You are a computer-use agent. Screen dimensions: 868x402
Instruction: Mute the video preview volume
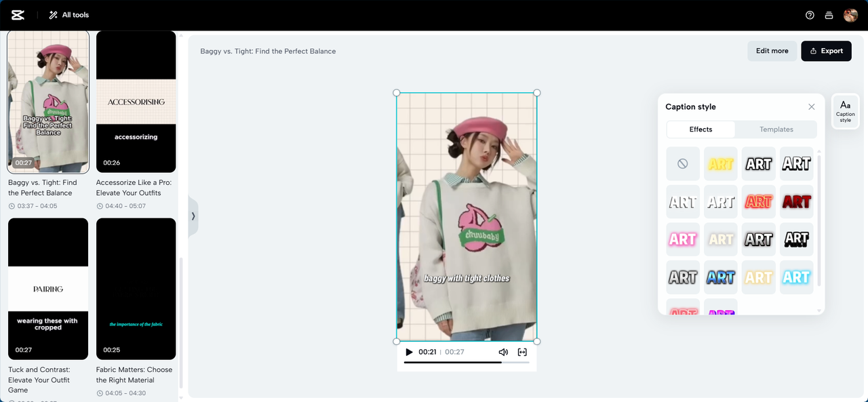click(x=503, y=352)
